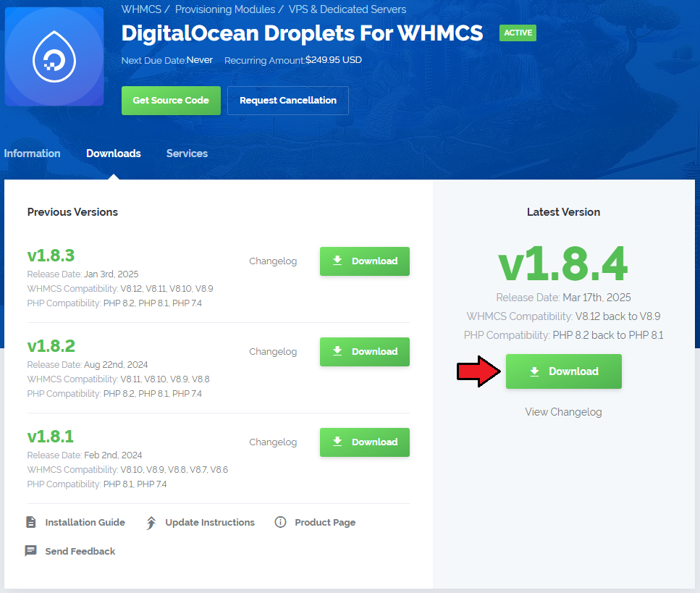Click the Update Instructions arrow icon

pyautogui.click(x=151, y=523)
